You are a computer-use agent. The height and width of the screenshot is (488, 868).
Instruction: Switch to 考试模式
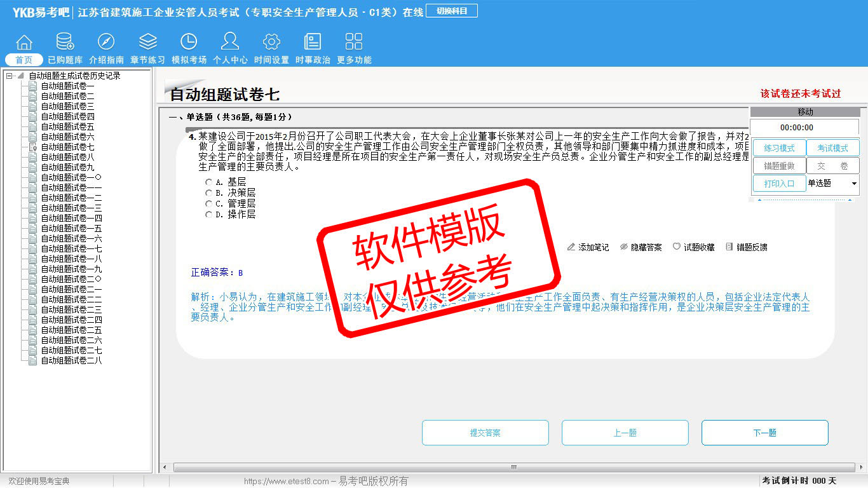click(x=832, y=148)
